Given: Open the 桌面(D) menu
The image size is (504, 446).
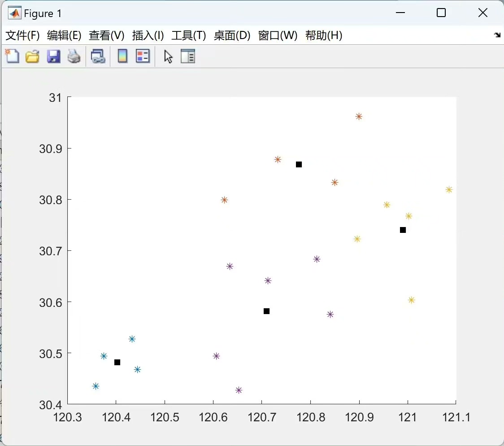Looking at the screenshot, I should [232, 35].
